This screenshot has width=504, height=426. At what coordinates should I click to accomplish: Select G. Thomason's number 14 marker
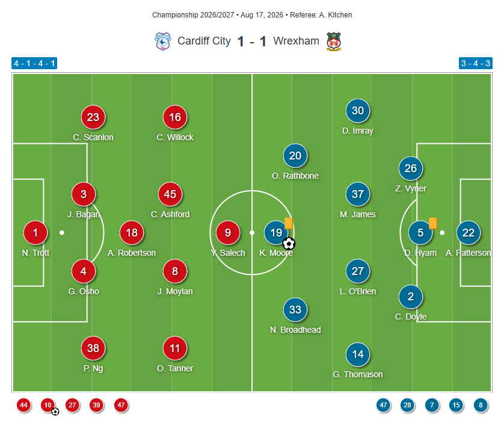coord(358,354)
